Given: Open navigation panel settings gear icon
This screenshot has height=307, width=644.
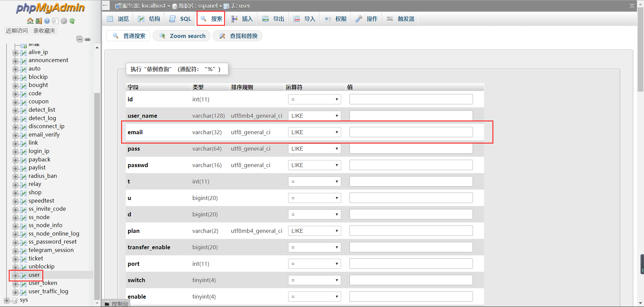Looking at the screenshot, I should click(64, 21).
